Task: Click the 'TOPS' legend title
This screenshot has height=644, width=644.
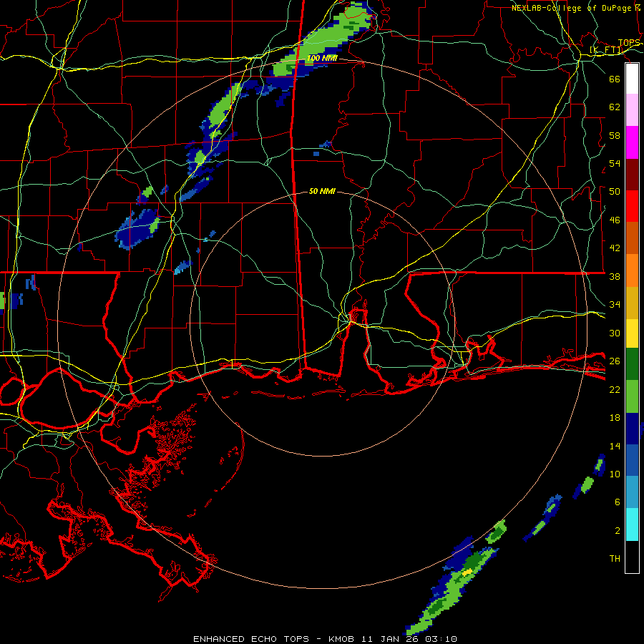Action: tap(628, 43)
